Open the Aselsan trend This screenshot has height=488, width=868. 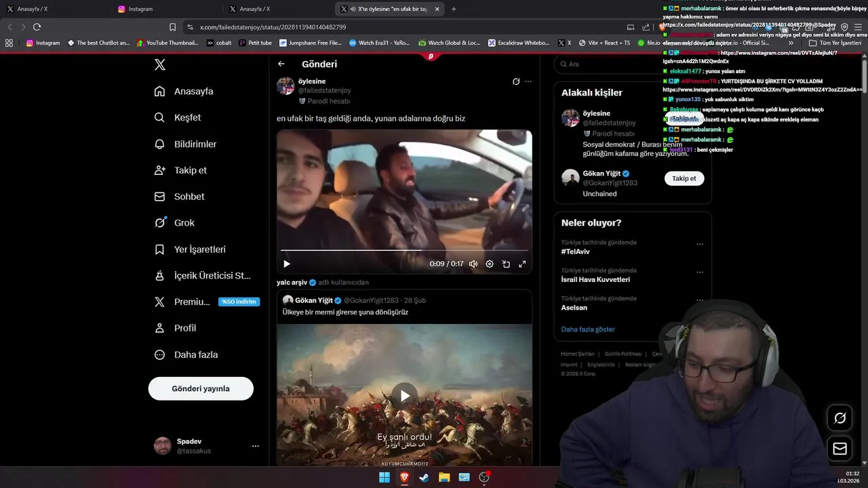click(x=574, y=307)
